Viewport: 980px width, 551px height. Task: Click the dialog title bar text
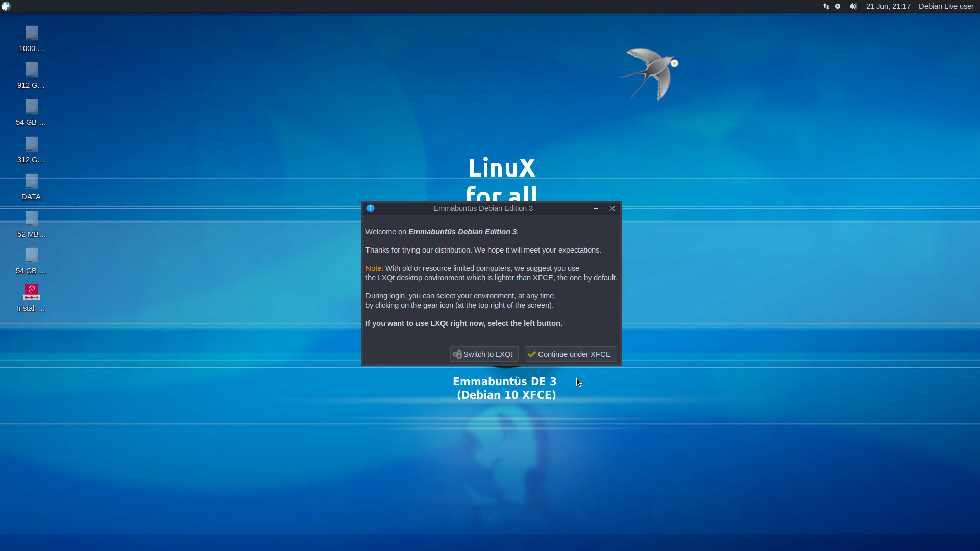(483, 208)
